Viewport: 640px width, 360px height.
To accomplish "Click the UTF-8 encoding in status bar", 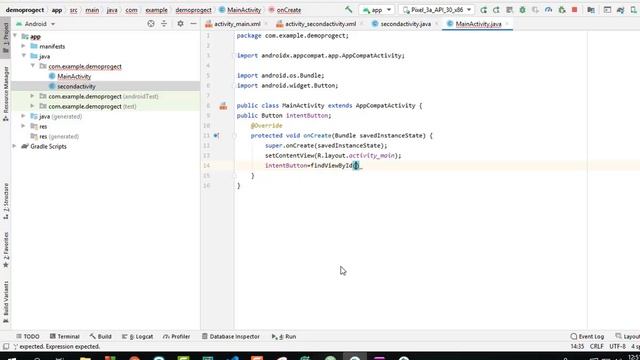I will tap(617, 347).
